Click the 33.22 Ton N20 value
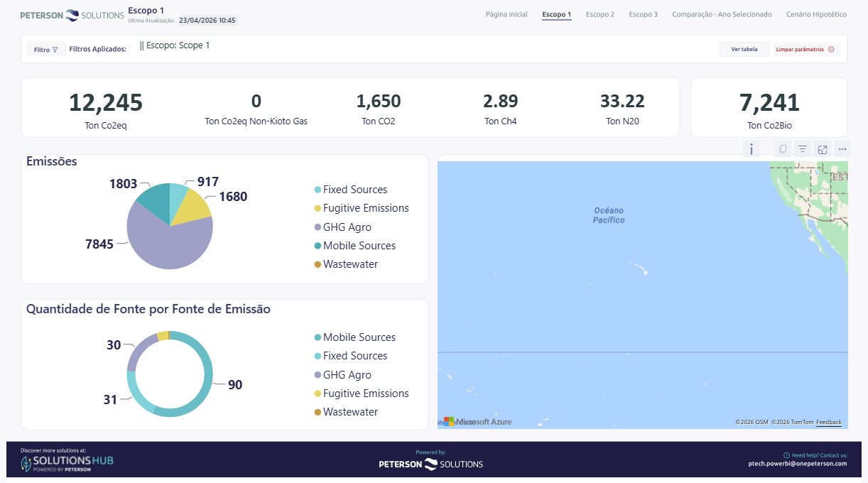This screenshot has height=483, width=868. [622, 101]
